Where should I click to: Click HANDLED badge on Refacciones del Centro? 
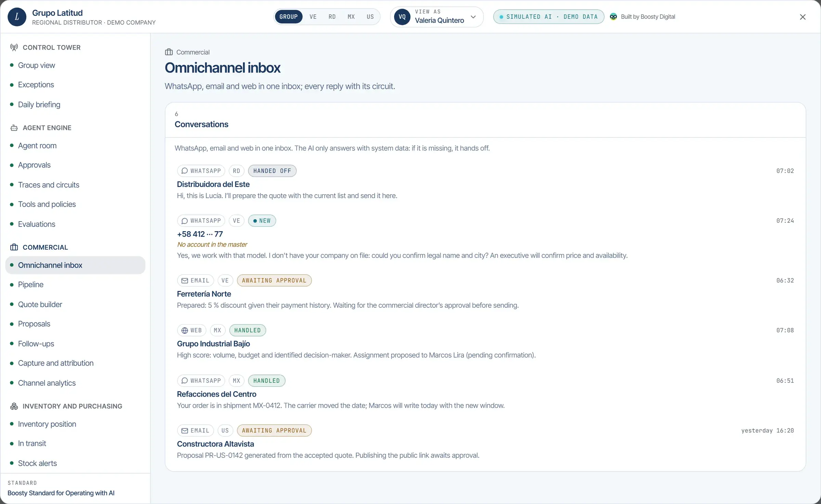coord(267,381)
